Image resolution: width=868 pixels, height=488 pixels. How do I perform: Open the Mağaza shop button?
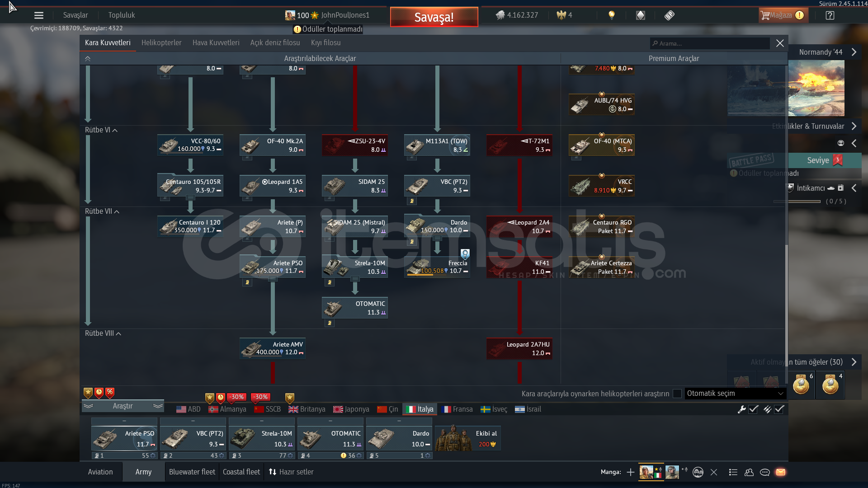coord(783,15)
